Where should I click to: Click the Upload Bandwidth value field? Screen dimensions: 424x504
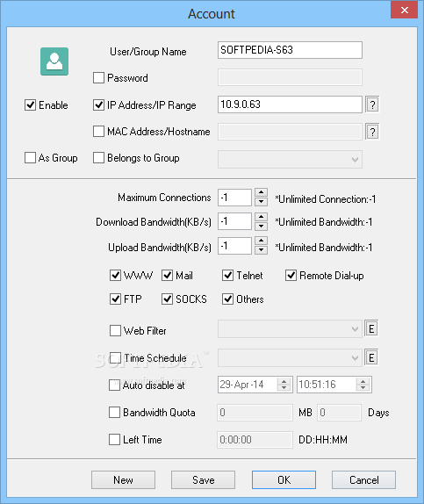[234, 246]
